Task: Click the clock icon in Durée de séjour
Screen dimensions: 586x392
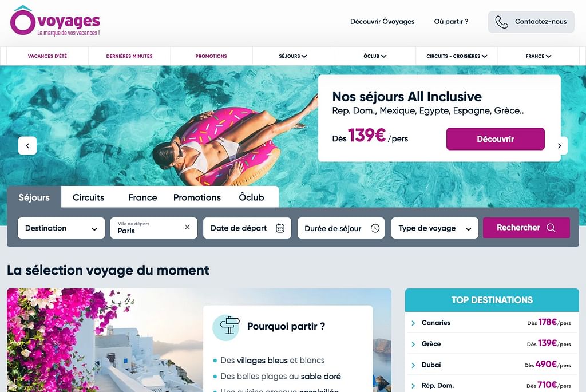Action: point(375,228)
